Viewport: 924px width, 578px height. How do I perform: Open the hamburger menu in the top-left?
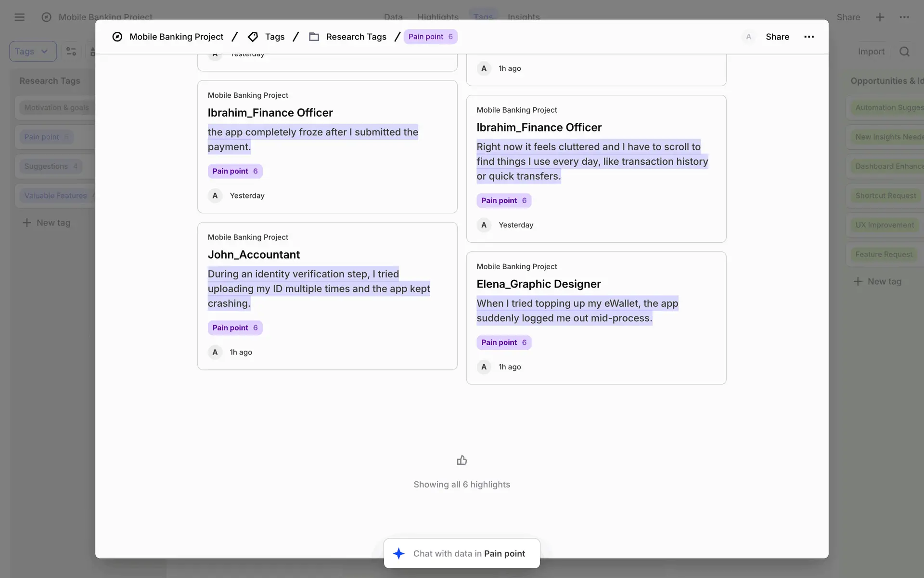19,17
